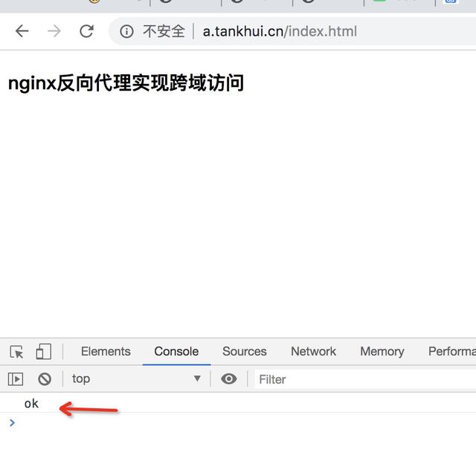Show the console sidebar icon
The width and height of the screenshot is (476, 470).
coord(16,379)
